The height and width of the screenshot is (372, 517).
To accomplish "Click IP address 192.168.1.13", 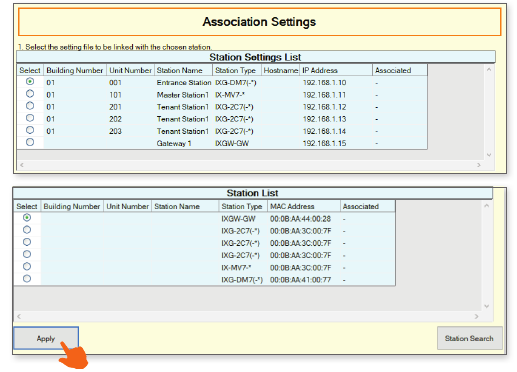I will (324, 119).
